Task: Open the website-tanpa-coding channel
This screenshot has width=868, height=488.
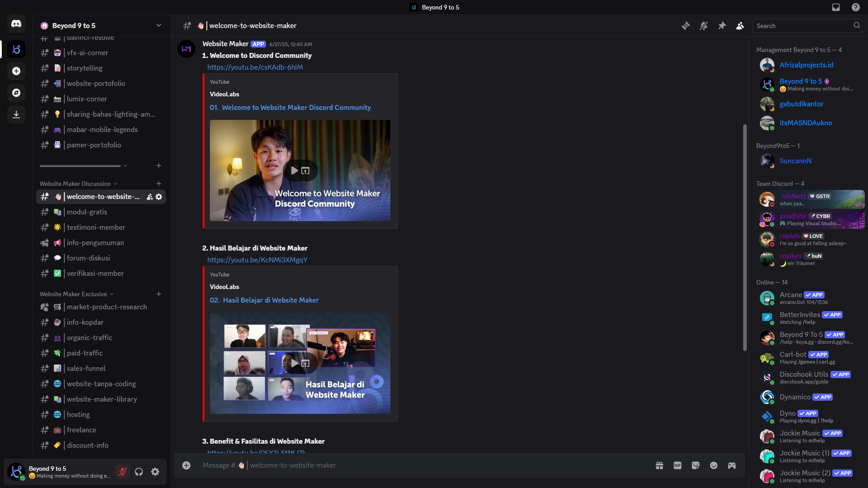Action: pos(101,384)
